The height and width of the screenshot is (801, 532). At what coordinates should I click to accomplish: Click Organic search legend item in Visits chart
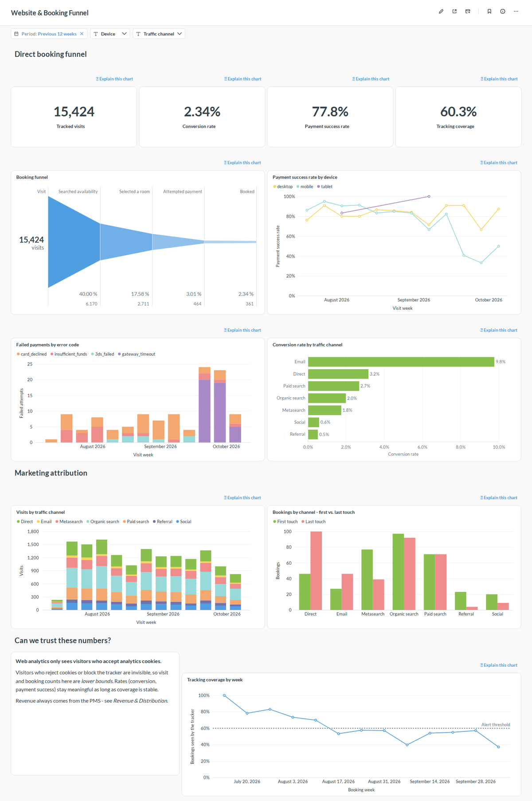103,522
